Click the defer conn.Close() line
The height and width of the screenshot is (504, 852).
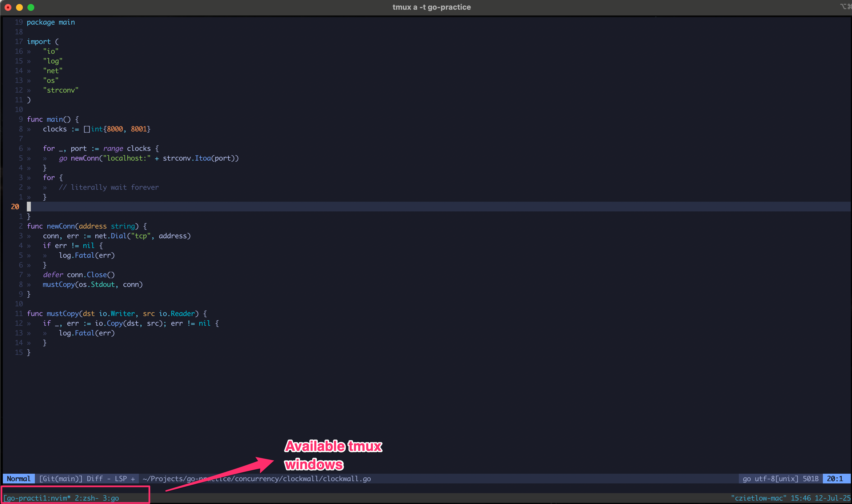79,275
